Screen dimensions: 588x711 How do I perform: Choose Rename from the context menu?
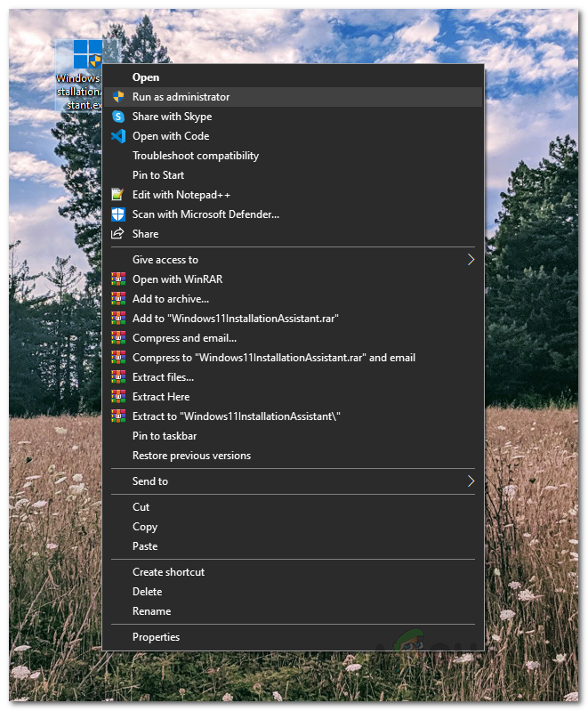(293, 611)
